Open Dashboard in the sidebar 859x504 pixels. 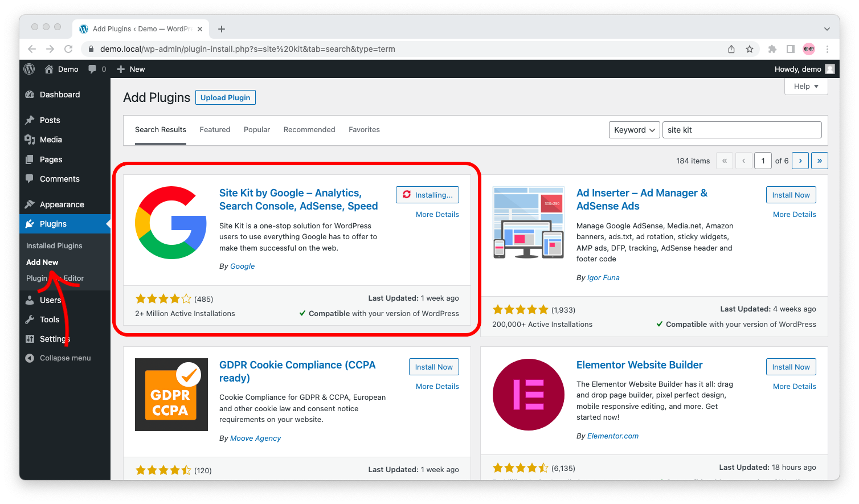click(x=59, y=95)
